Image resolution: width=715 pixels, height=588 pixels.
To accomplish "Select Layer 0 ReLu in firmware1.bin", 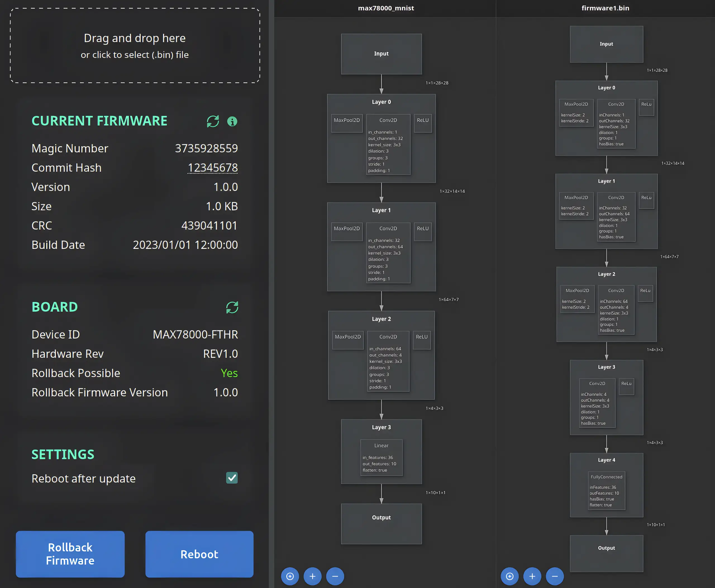I will tap(646, 107).
